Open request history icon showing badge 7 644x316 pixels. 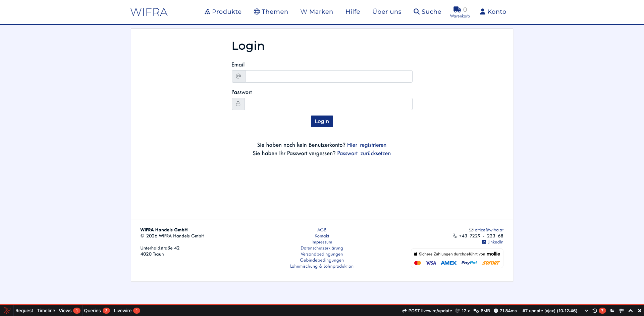click(597, 311)
